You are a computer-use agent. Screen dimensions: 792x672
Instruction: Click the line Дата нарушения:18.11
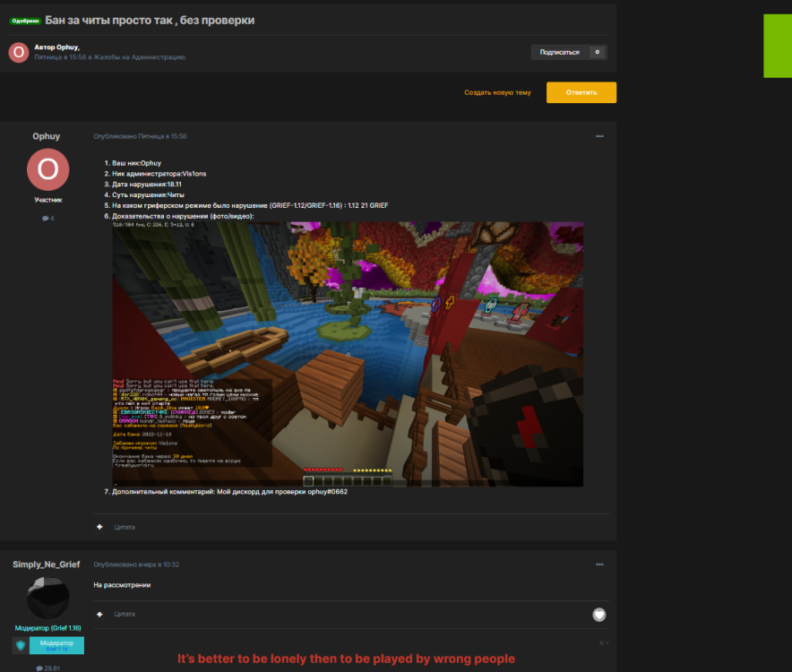146,185
